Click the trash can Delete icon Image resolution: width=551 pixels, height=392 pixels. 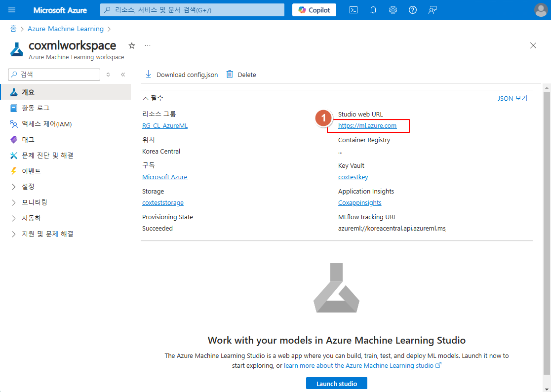[x=230, y=75]
